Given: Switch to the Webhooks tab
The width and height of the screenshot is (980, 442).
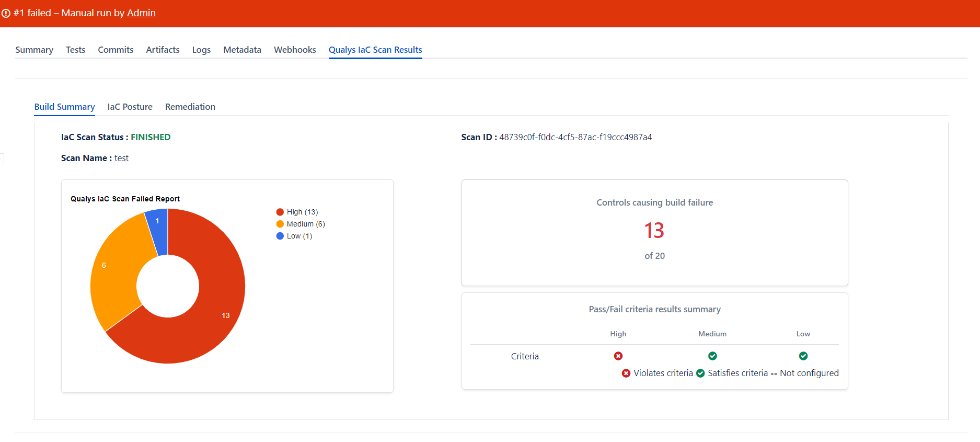Looking at the screenshot, I should [x=295, y=50].
